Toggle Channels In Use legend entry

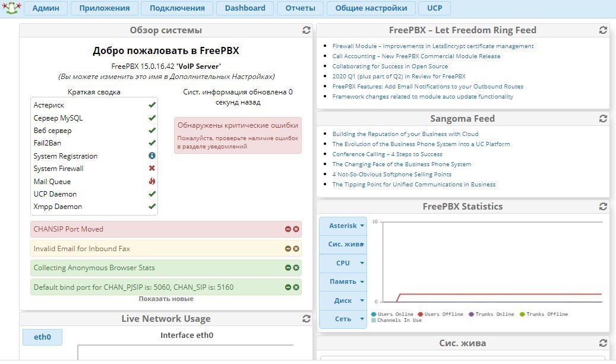point(396,321)
